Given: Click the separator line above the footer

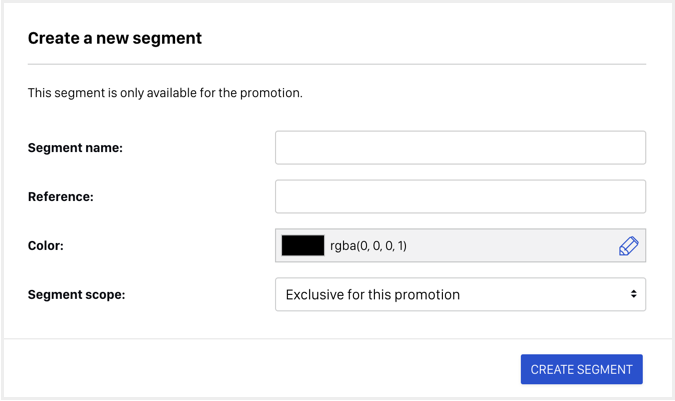Looking at the screenshot, I should pos(338,339).
